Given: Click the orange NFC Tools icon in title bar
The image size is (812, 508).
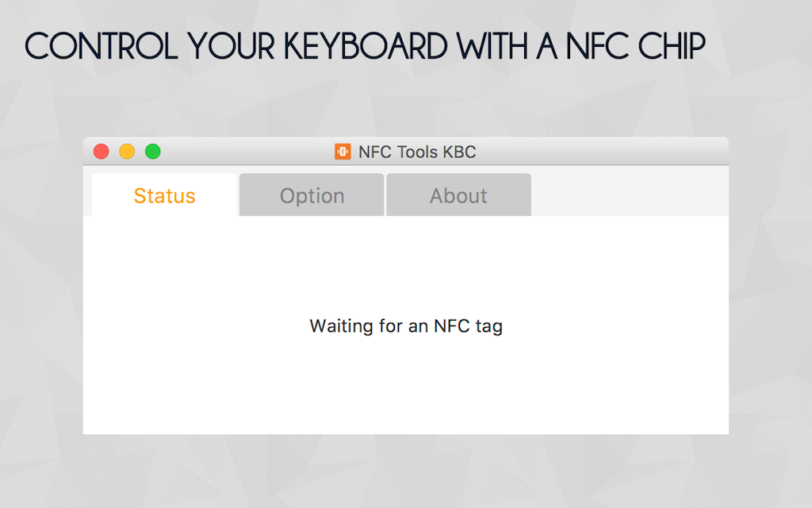Looking at the screenshot, I should tap(343, 152).
